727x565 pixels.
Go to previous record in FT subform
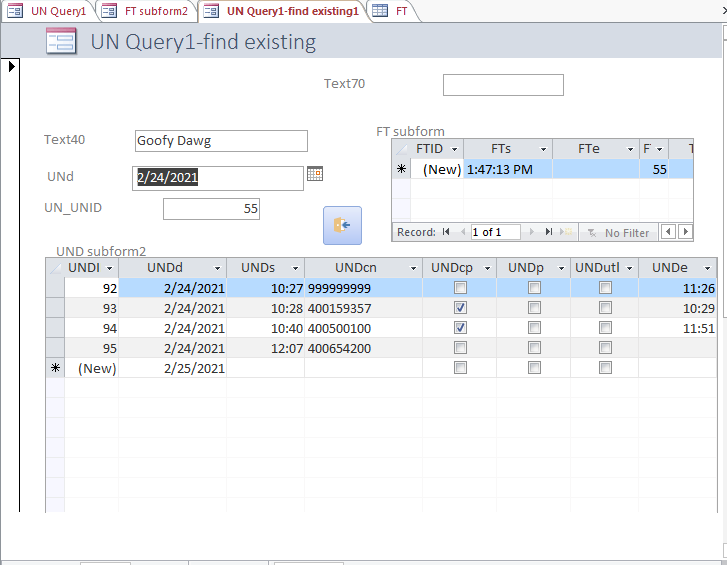[x=463, y=232]
